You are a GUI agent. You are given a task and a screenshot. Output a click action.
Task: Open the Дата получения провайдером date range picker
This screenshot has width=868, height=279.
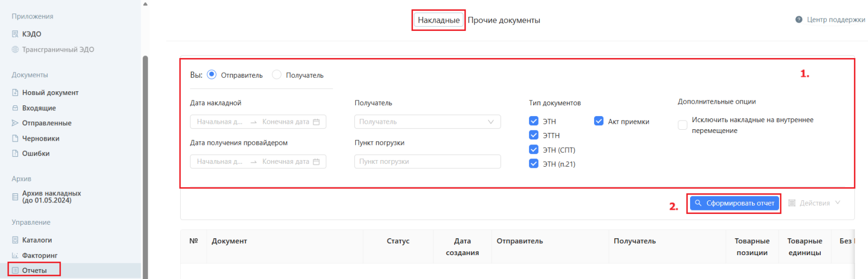pos(258,162)
